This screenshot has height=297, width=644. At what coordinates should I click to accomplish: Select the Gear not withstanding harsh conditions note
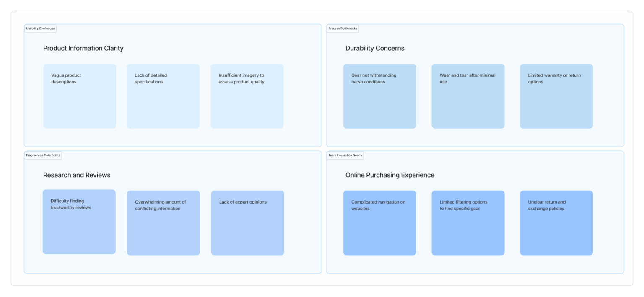[x=380, y=96]
